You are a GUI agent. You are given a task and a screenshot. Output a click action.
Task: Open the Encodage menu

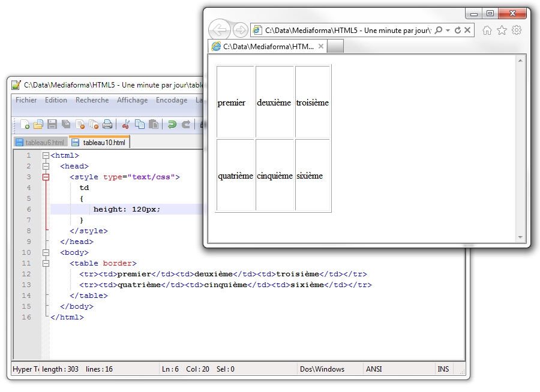point(172,100)
